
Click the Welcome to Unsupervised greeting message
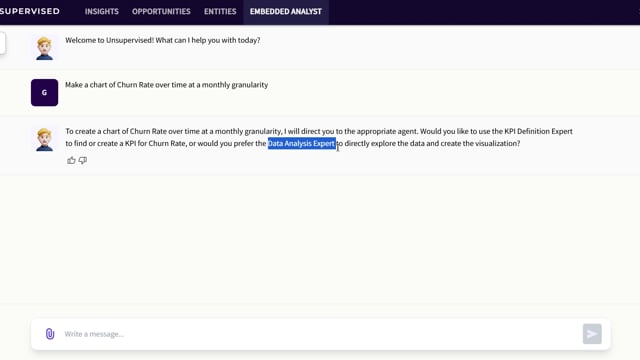pyautogui.click(x=162, y=40)
